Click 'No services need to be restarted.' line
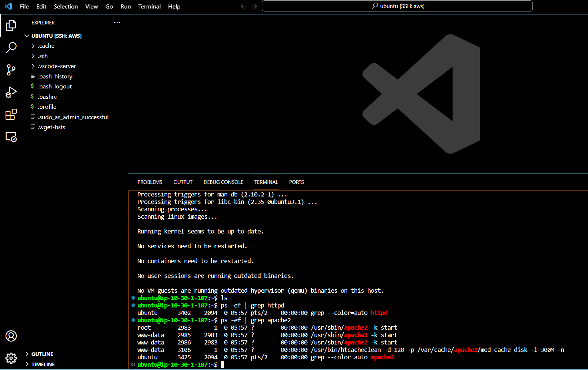The width and height of the screenshot is (588, 370). tap(192, 246)
